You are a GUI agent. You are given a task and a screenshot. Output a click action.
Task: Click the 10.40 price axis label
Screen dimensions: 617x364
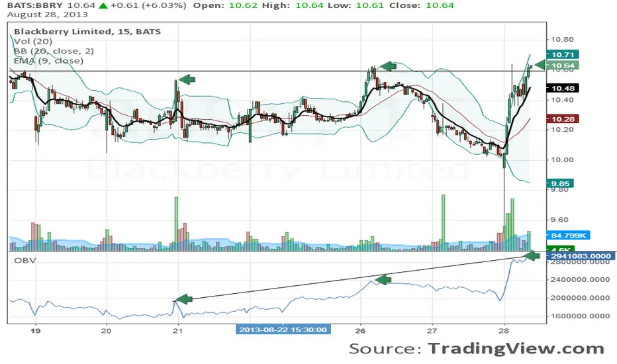tap(562, 99)
